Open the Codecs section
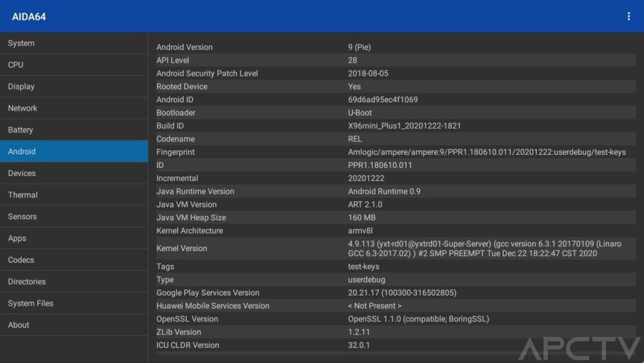 (x=74, y=260)
